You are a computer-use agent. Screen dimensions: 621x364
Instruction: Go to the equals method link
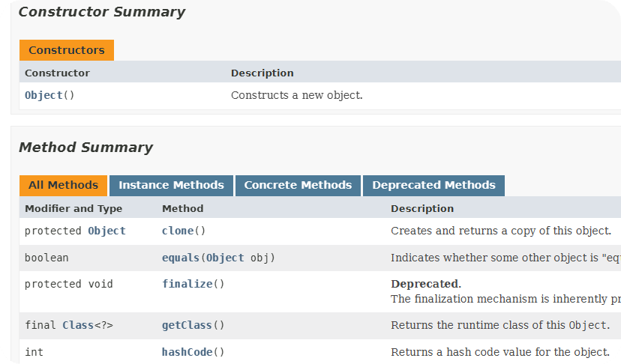click(x=181, y=258)
